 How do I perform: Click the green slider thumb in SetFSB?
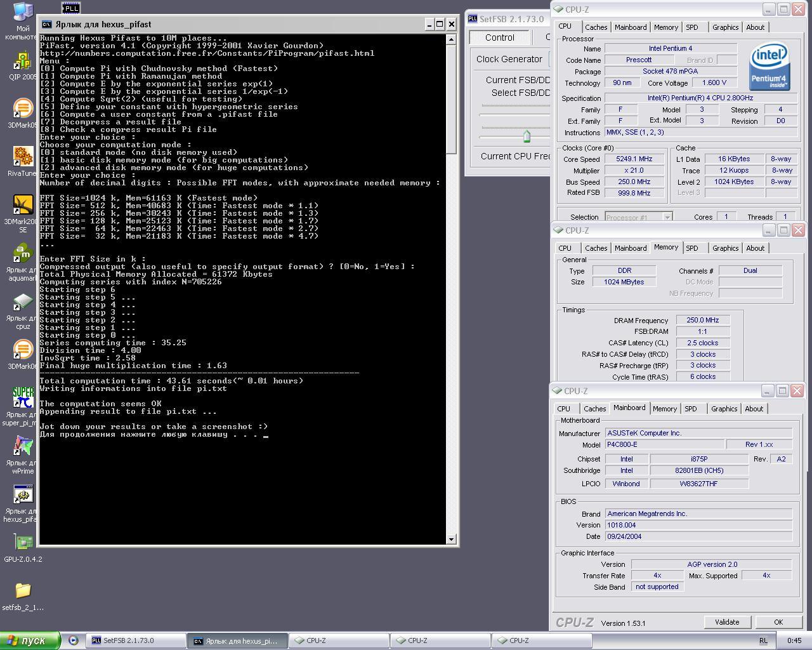click(x=527, y=136)
